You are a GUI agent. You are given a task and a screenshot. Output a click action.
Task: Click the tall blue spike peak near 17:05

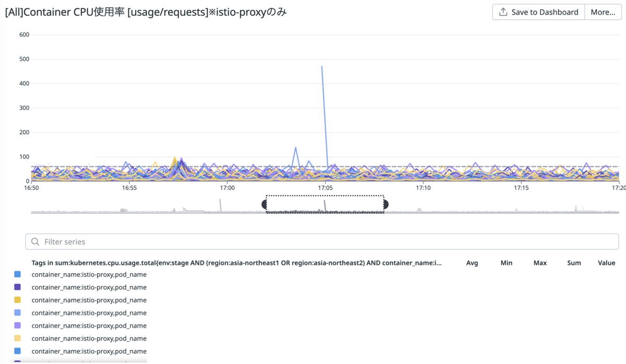coord(322,67)
